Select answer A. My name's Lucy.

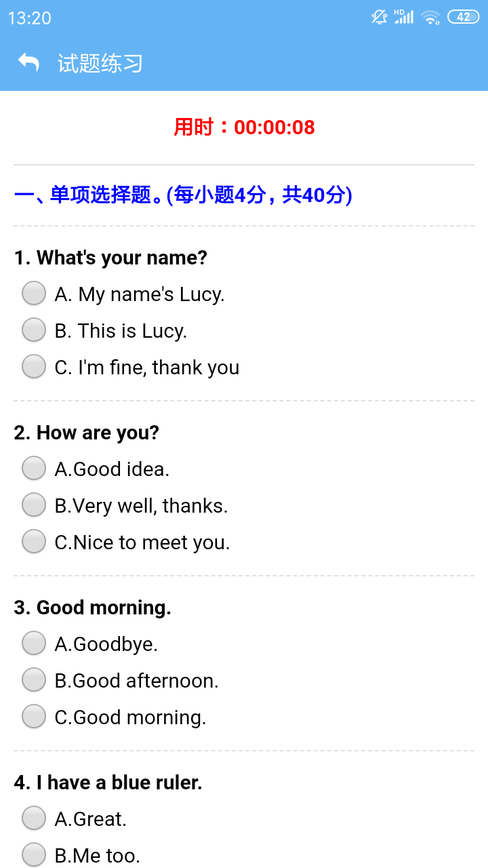tap(34, 294)
